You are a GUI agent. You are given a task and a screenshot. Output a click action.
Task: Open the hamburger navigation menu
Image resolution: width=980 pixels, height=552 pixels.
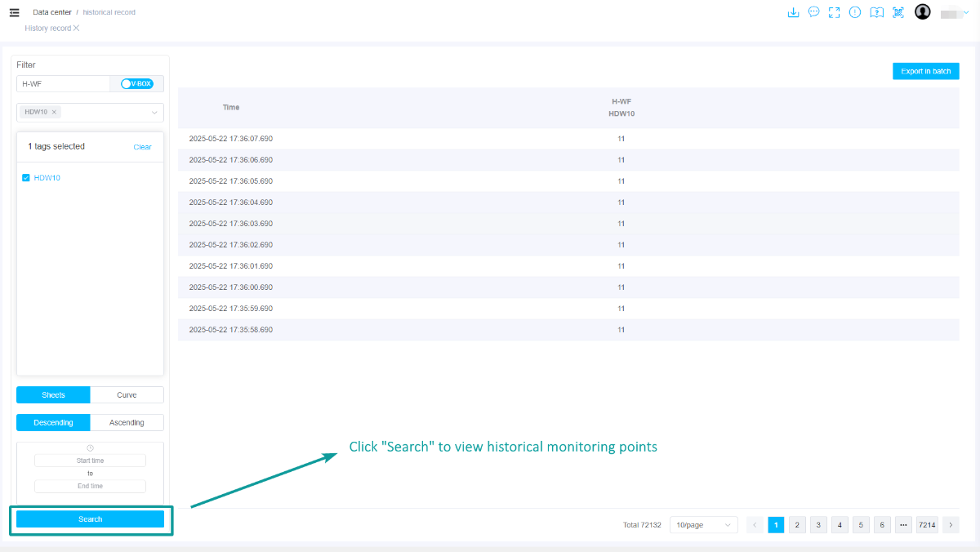[14, 12]
